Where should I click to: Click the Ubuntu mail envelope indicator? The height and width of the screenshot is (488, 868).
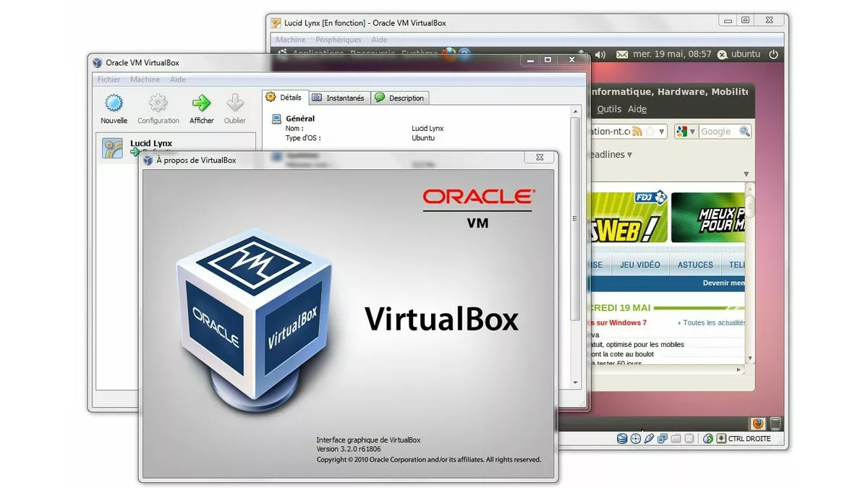click(622, 54)
